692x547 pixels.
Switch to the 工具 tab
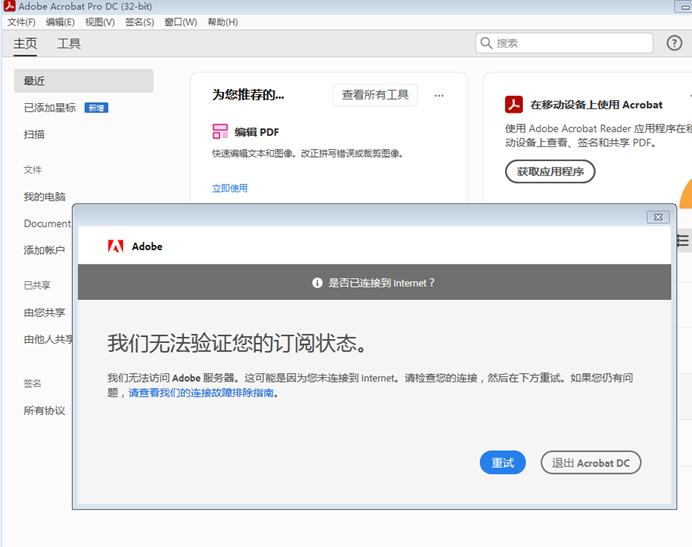69,44
